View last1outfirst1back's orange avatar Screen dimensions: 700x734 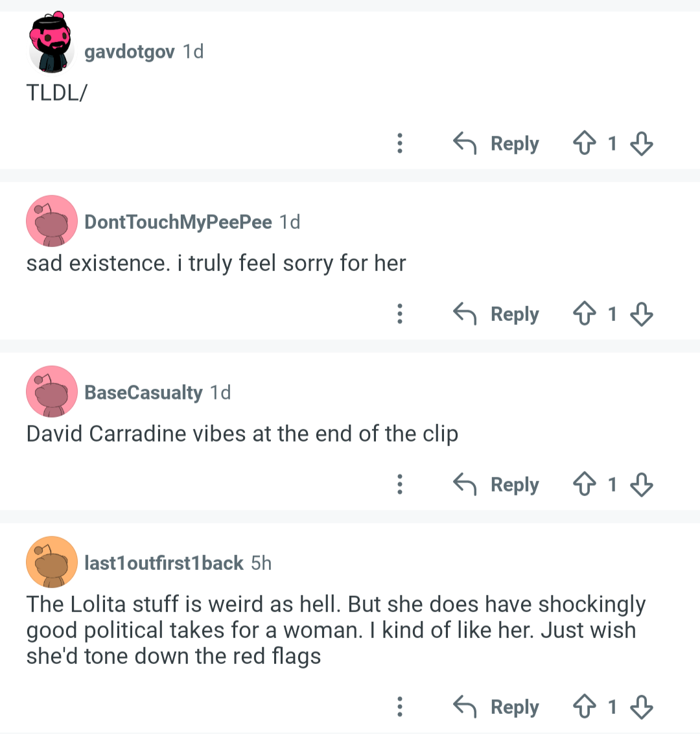pyautogui.click(x=51, y=562)
